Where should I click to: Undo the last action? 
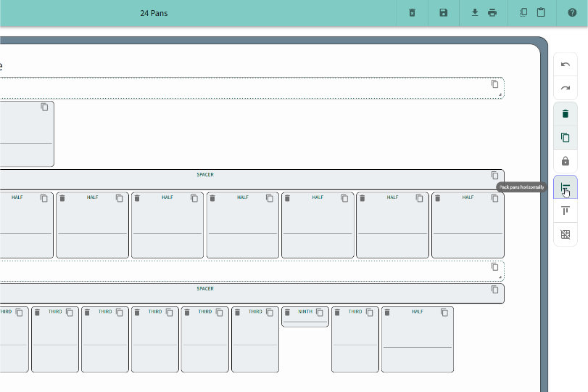tap(566, 65)
